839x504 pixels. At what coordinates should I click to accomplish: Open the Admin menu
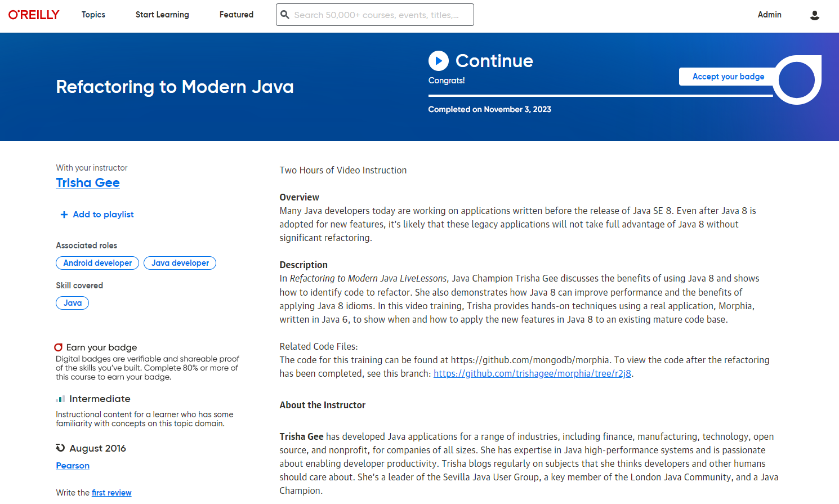pyautogui.click(x=769, y=15)
